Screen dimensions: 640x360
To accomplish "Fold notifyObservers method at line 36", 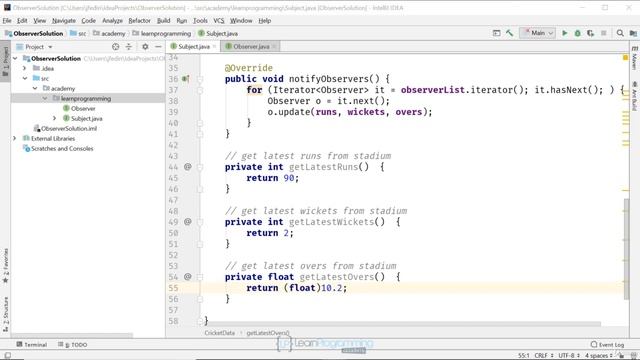I will tap(200, 79).
